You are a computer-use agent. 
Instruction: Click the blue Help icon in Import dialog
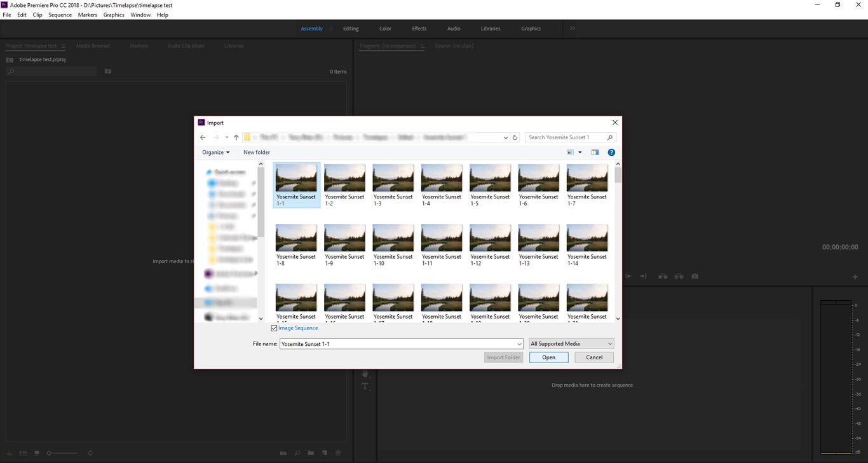611,153
